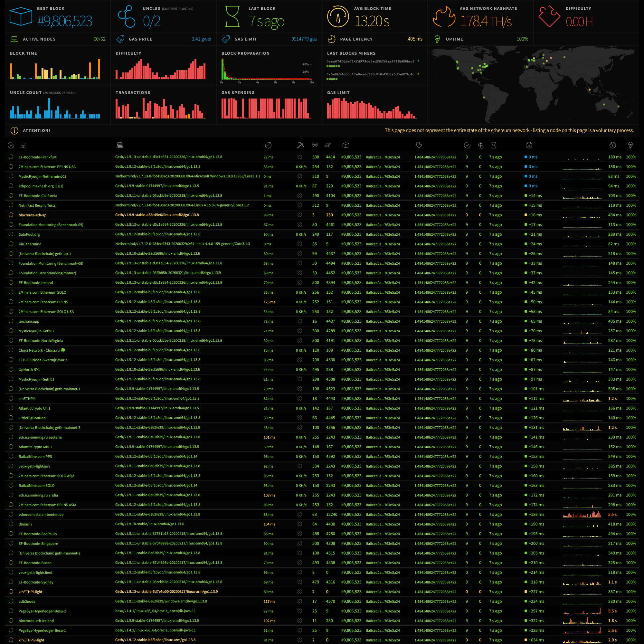Pin the EF-Bootnode-Frankfurt node row
Image resolution: width=644 pixels, height=644 pixels.
click(x=11, y=157)
